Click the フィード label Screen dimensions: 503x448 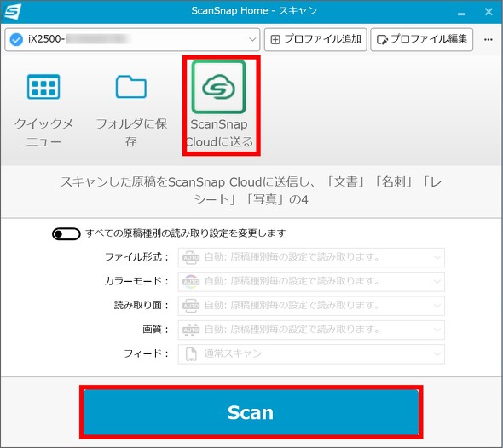pyautogui.click(x=147, y=353)
